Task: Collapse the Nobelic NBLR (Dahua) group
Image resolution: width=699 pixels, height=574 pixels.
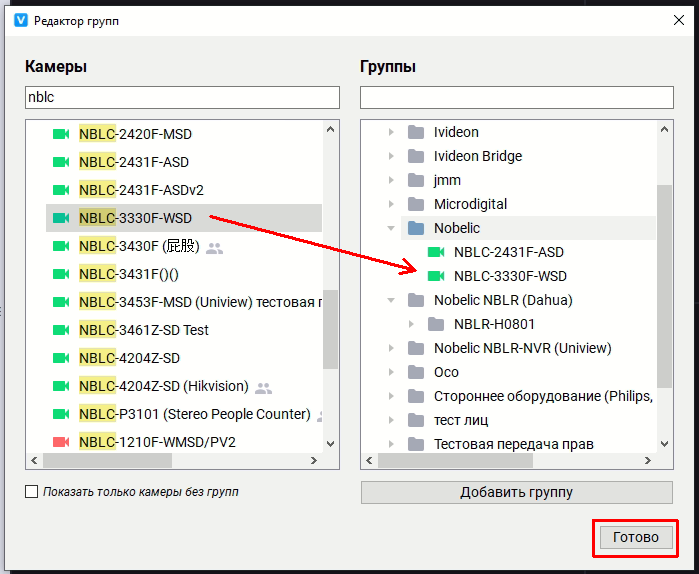Action: [391, 300]
